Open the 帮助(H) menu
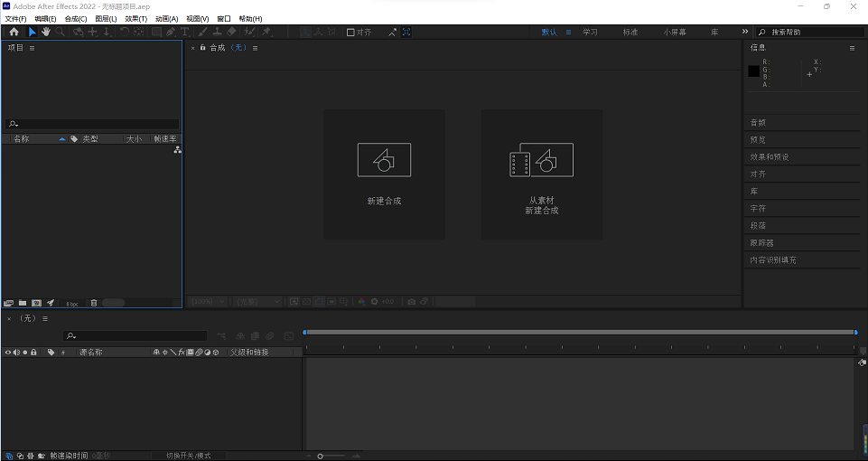Image resolution: width=868 pixels, height=461 pixels. pyautogui.click(x=250, y=19)
